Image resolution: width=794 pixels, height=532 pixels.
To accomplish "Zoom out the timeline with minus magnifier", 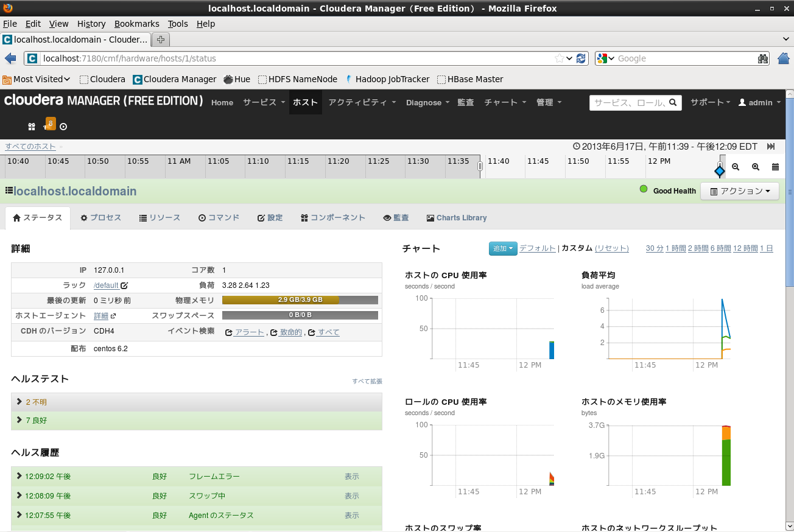I will click(736, 167).
